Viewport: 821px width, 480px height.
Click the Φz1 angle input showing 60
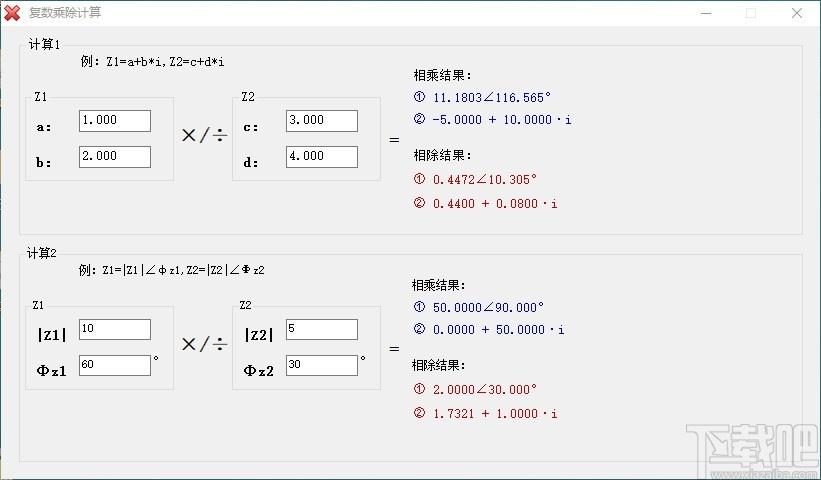click(115, 365)
